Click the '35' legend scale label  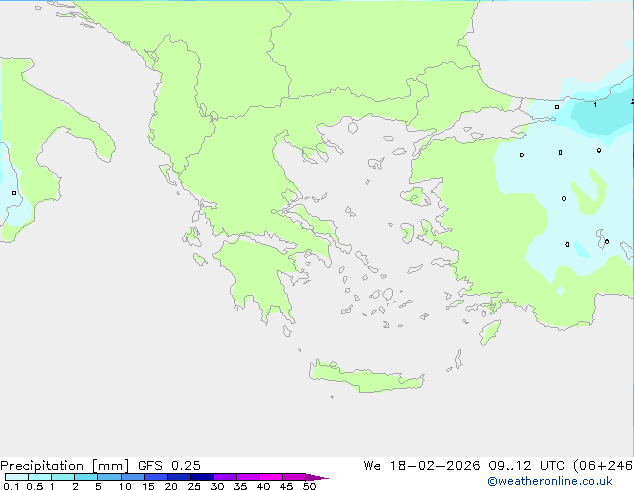[240, 486]
